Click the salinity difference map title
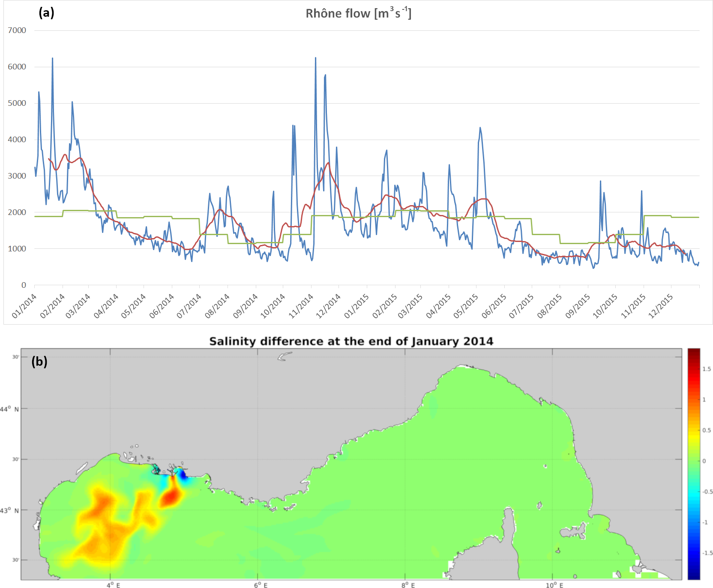 (351, 341)
